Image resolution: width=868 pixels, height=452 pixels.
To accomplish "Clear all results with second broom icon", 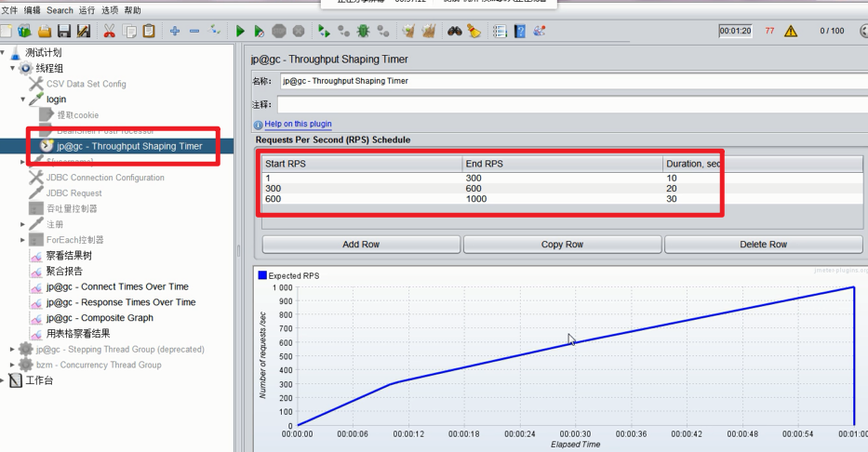I will point(429,31).
